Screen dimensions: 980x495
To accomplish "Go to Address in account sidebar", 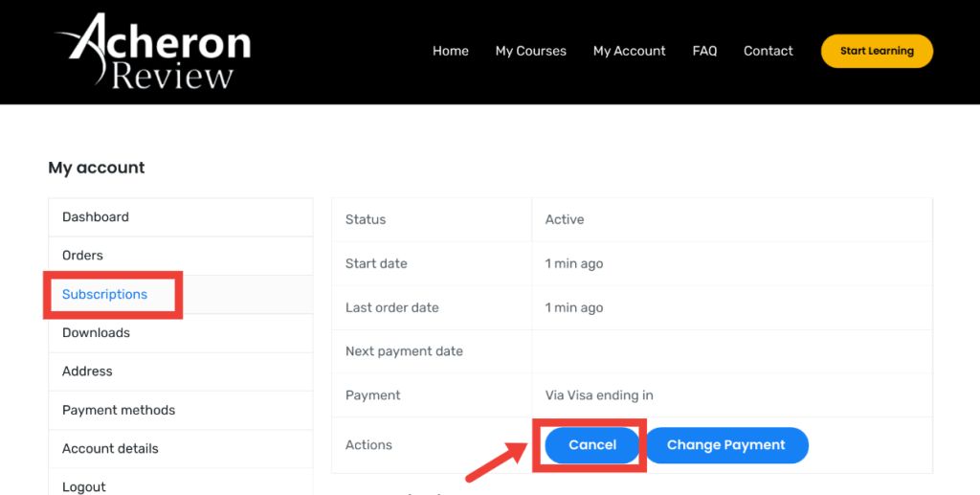I will (87, 371).
